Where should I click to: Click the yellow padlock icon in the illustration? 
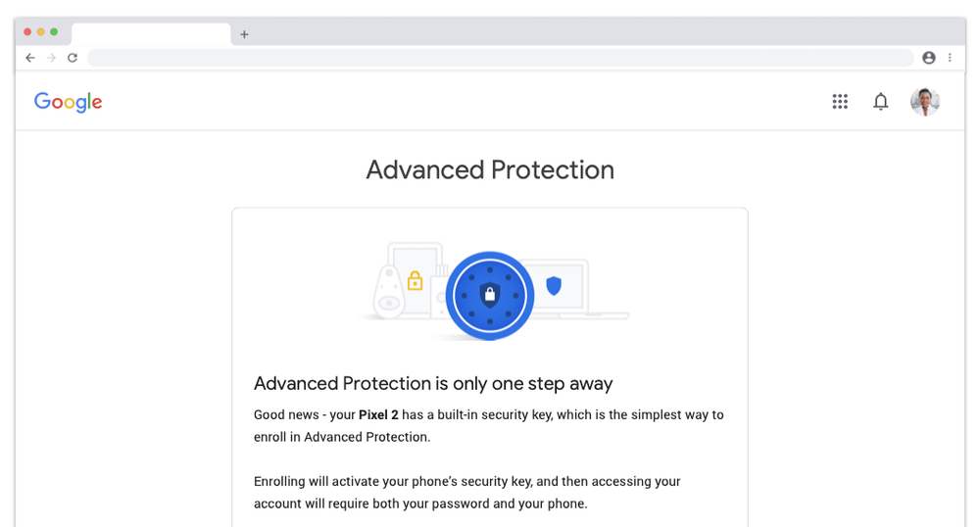click(415, 281)
